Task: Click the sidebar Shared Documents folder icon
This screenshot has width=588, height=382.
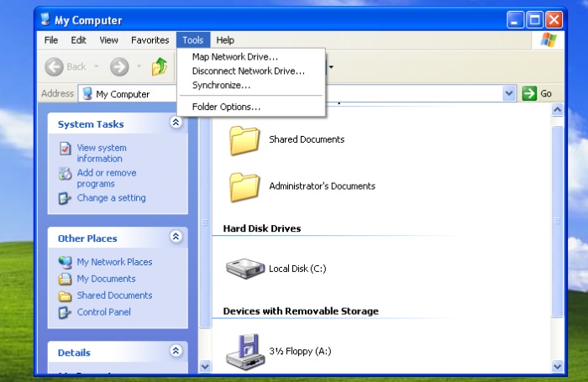Action: (65, 296)
